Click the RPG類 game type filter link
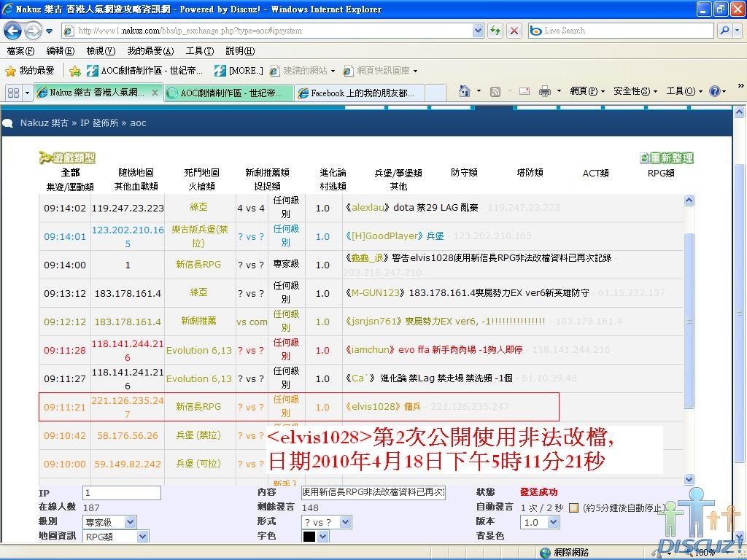747x560 pixels. [x=660, y=173]
